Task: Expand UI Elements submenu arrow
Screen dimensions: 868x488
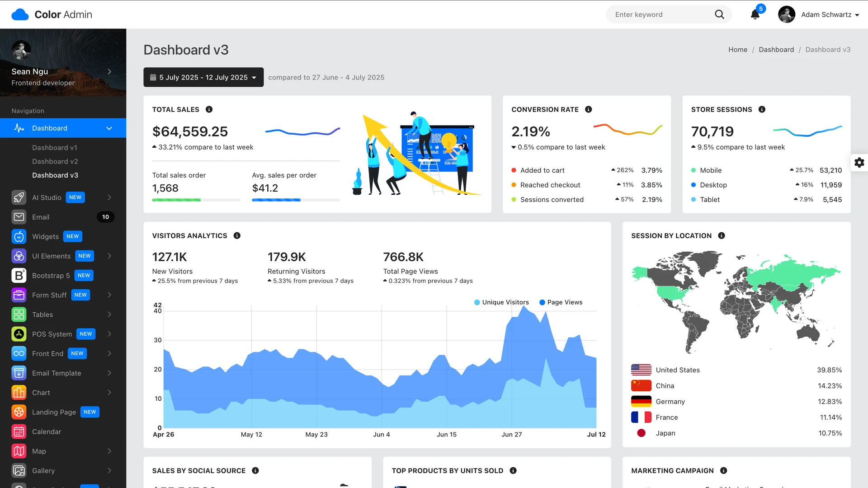Action: pos(109,256)
